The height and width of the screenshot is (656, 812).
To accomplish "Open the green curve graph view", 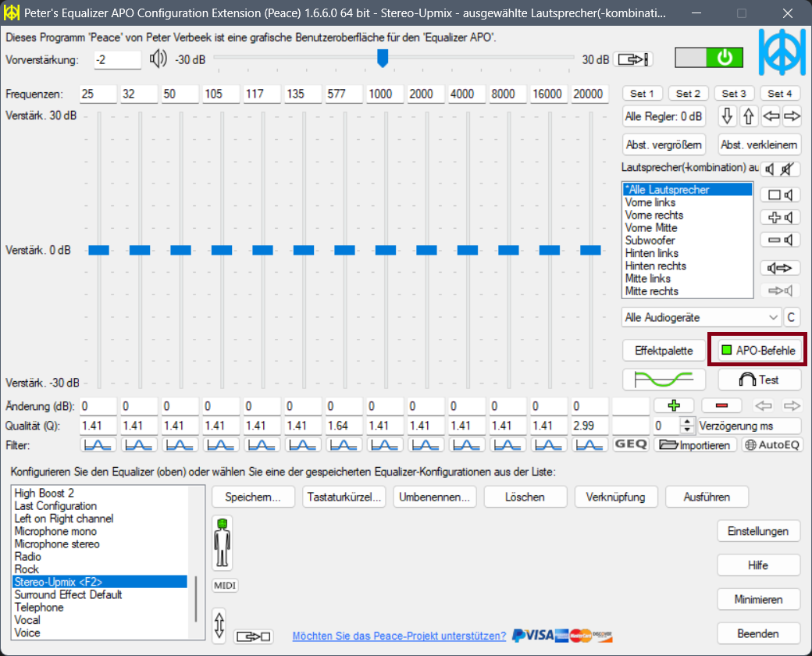I will (664, 380).
